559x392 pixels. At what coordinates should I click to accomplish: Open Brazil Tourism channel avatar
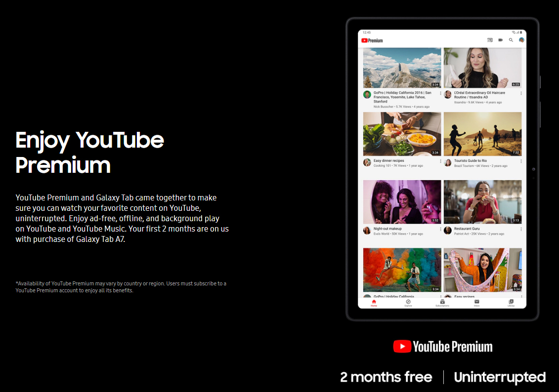(448, 162)
